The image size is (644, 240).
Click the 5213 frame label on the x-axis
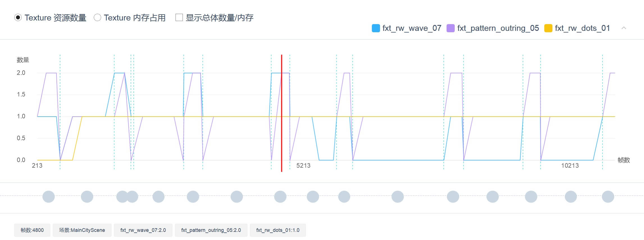click(x=303, y=166)
